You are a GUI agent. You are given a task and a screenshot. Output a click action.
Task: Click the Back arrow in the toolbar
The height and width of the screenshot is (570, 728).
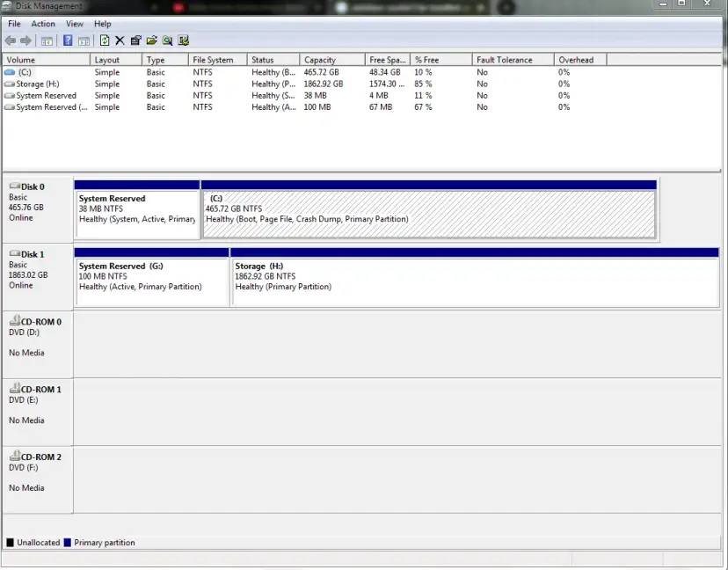[11, 40]
